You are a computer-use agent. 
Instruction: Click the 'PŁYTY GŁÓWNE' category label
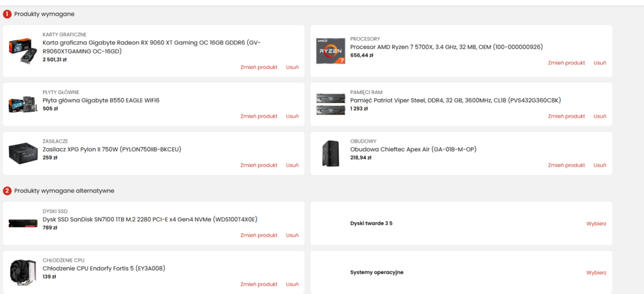pos(61,92)
